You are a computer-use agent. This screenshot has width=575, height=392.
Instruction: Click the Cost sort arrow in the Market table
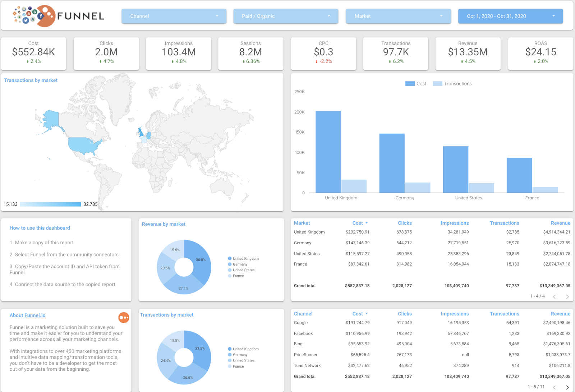coord(367,223)
